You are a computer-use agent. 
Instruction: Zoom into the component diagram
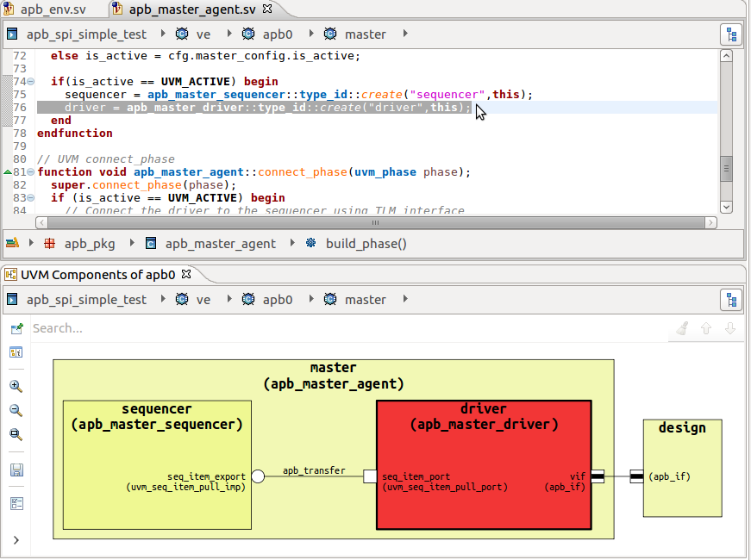pos(16,386)
